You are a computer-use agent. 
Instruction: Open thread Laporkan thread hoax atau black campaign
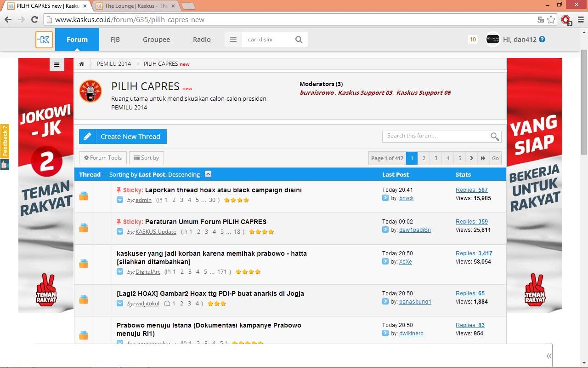tap(223, 190)
